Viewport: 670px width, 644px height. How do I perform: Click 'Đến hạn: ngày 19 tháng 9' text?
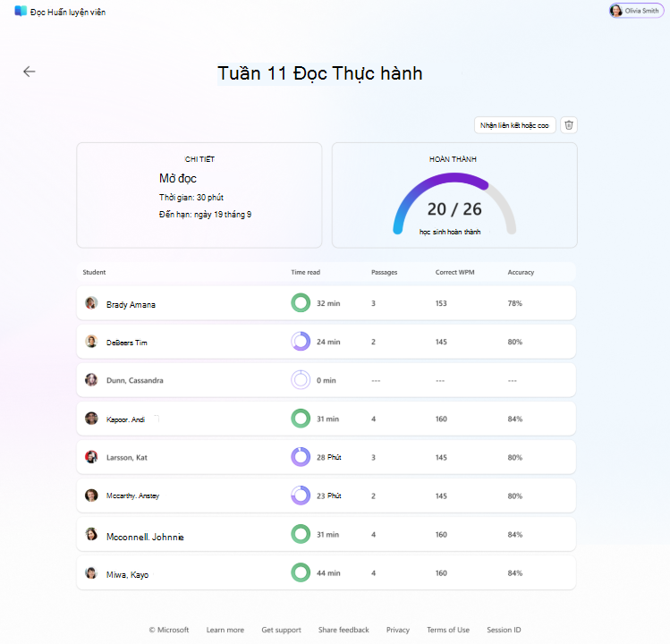tap(205, 215)
